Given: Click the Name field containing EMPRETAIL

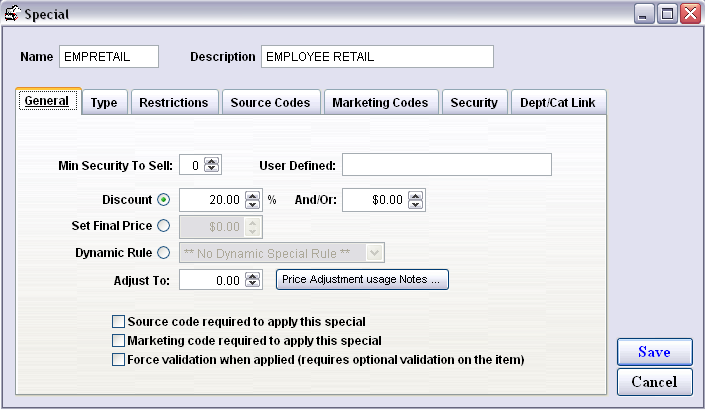Looking at the screenshot, I should (109, 57).
